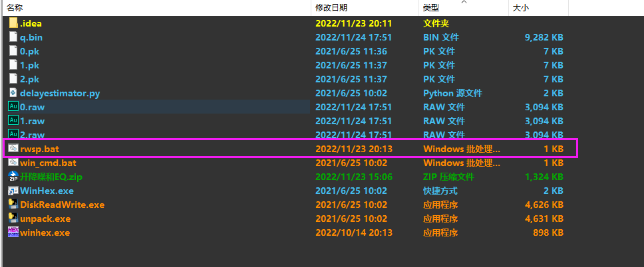Click the ZIP 压缩文件 type cell
The image size is (644, 267).
[x=449, y=177]
